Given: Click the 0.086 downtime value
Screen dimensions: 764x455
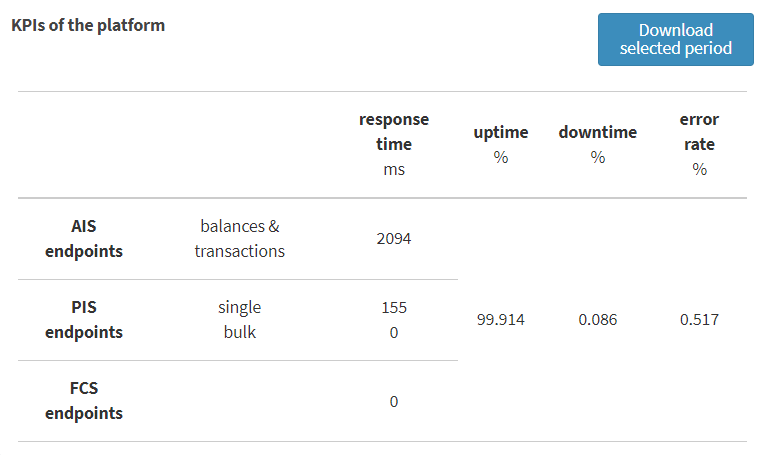Looking at the screenshot, I should click(597, 320).
